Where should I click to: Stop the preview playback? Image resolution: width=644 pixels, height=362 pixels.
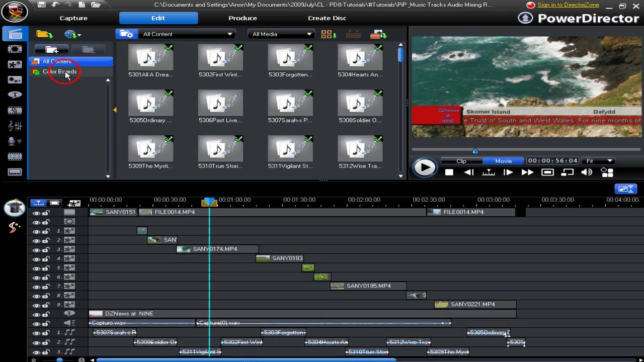(x=449, y=172)
